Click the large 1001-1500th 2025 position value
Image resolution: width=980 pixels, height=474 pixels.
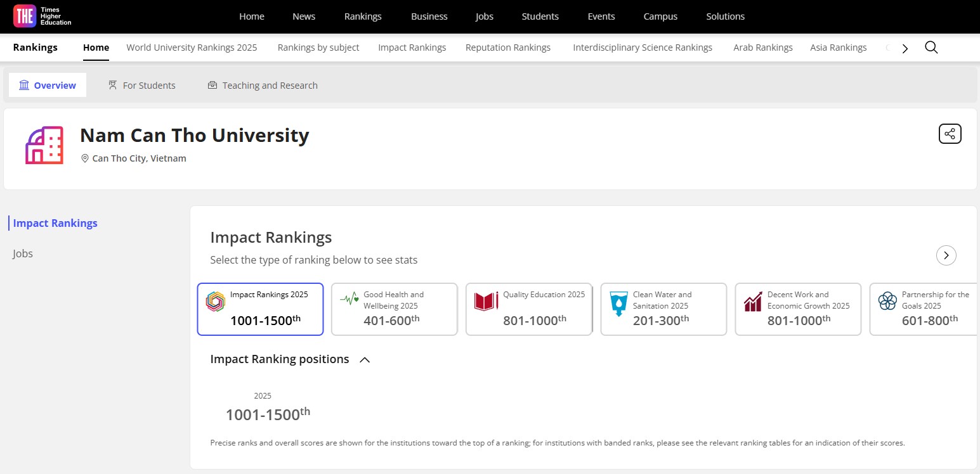[268, 414]
